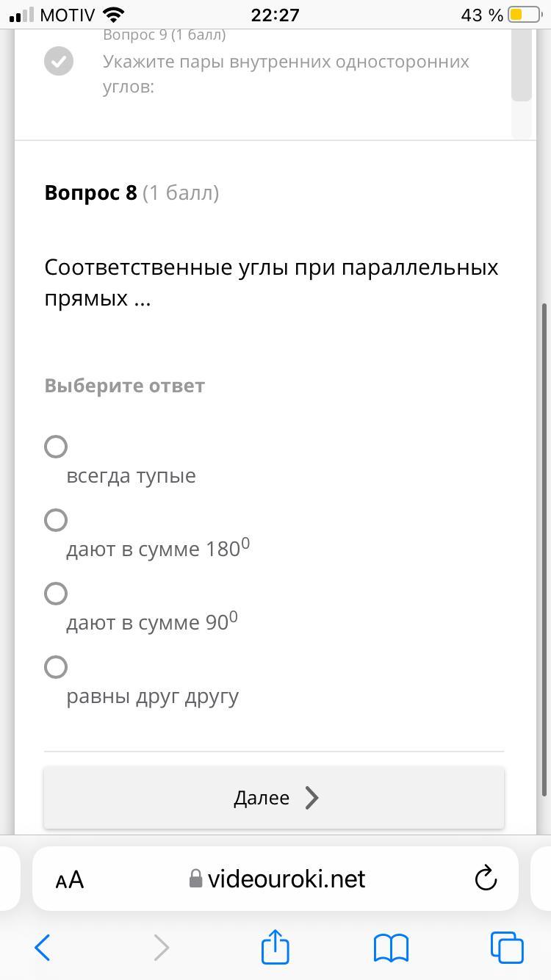Tap the Safari forward arrow
551x980 pixels.
coord(161,948)
